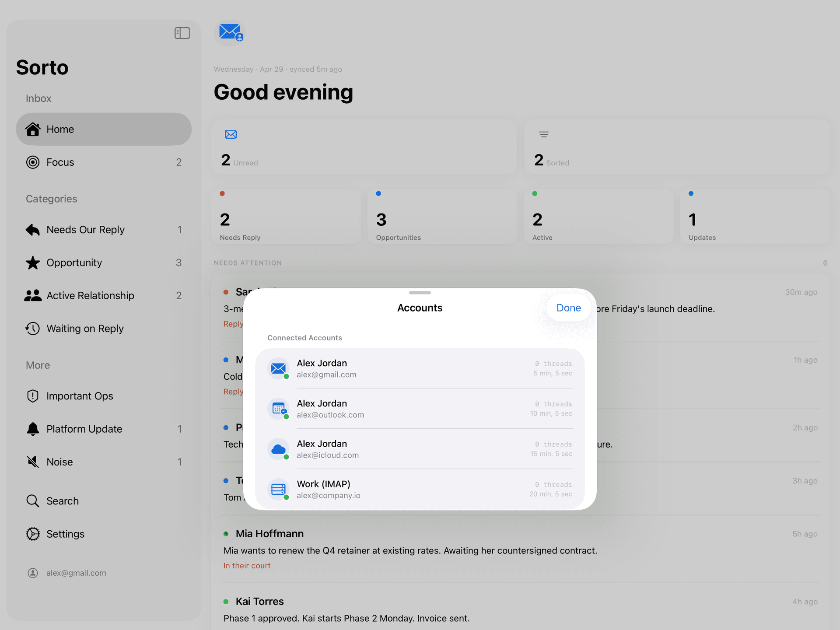The height and width of the screenshot is (630, 840).
Task: Click the Active Relationship people icon
Action: click(32, 295)
